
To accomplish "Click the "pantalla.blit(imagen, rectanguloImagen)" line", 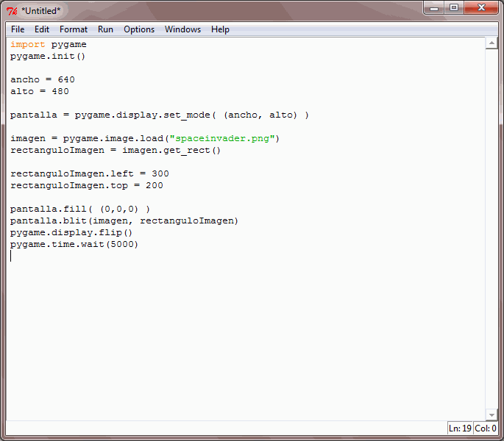I will (x=124, y=221).
